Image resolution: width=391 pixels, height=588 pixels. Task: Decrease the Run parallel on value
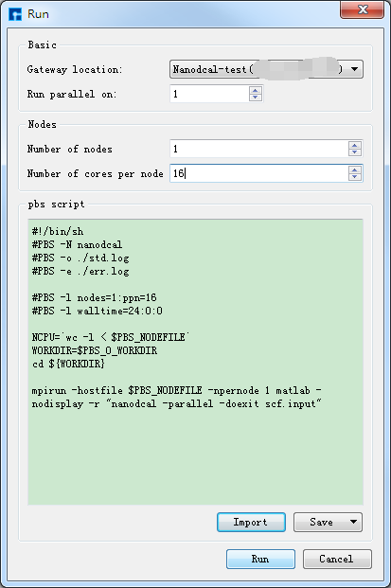coord(256,98)
